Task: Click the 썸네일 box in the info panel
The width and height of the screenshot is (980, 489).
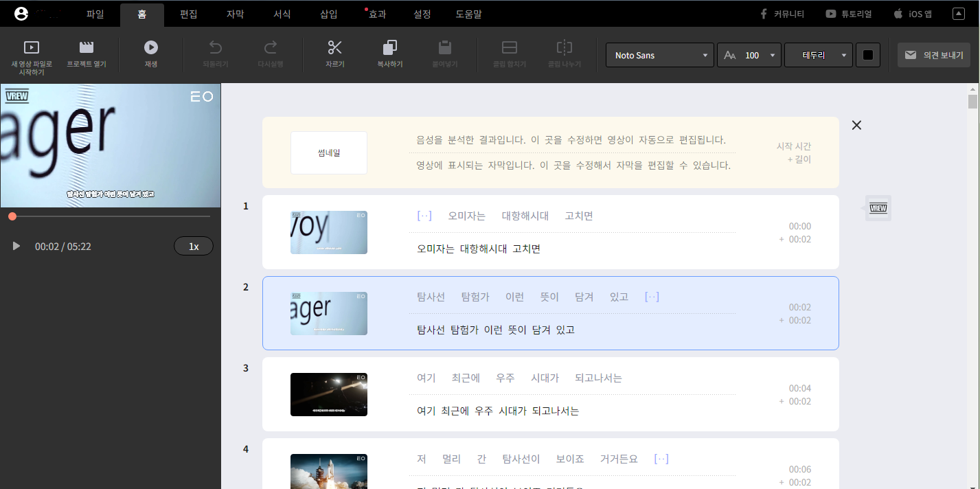Action: coord(329,152)
